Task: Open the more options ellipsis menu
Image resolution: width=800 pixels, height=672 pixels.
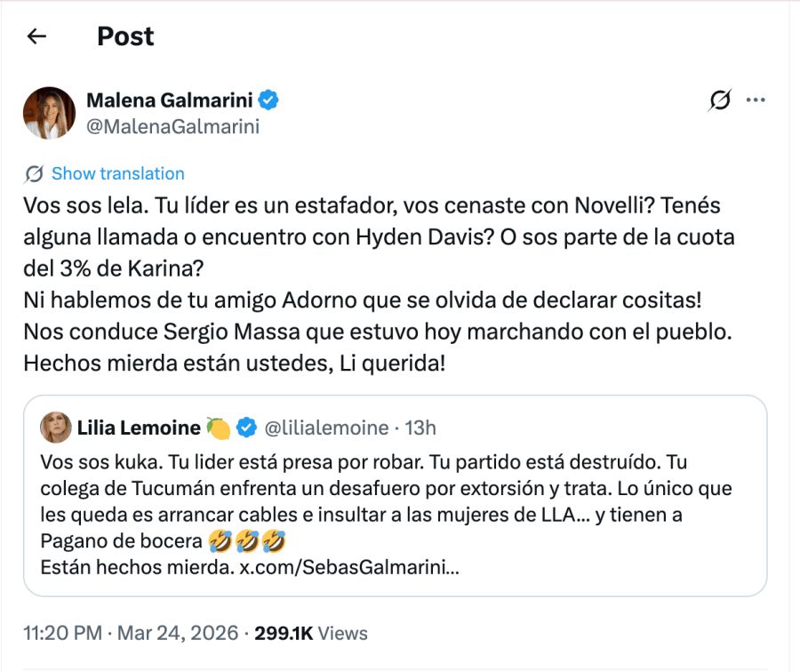Action: click(755, 100)
